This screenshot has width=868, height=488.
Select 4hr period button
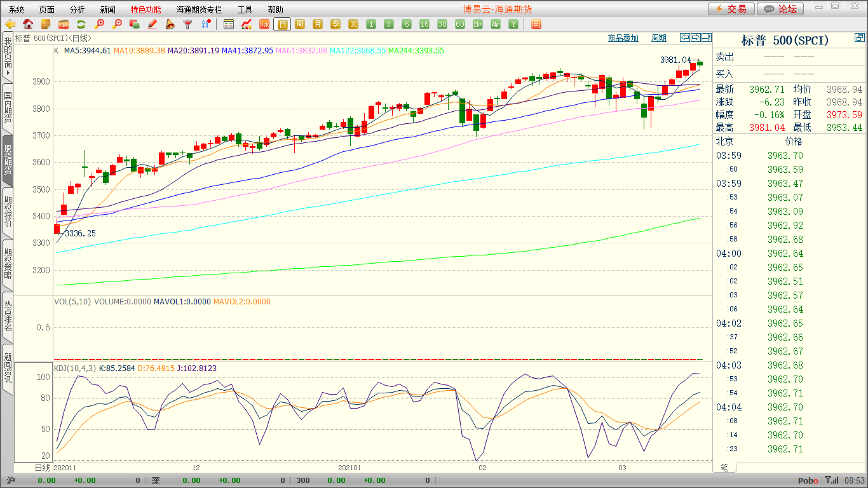[496, 24]
